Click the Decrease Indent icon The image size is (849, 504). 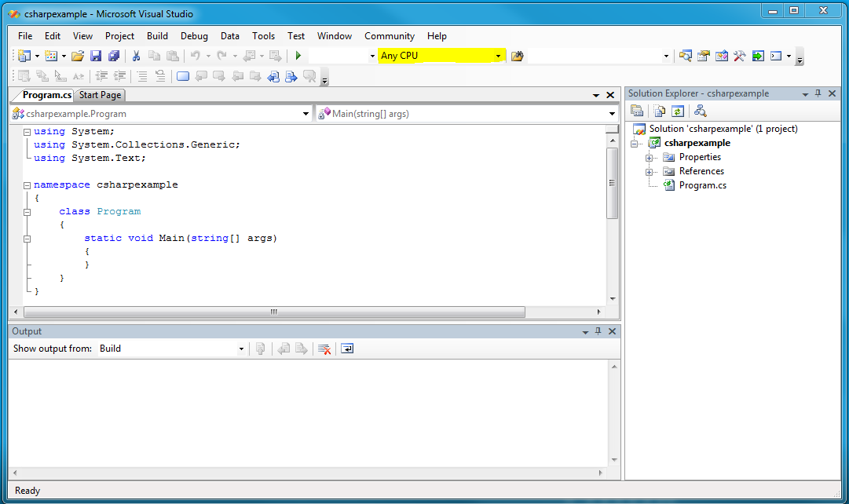point(101,76)
